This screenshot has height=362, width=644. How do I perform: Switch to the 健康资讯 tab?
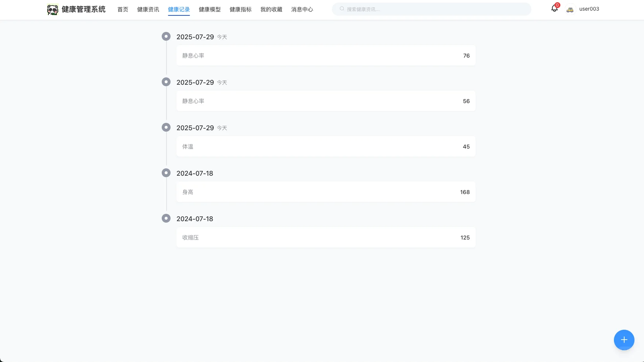(148, 10)
